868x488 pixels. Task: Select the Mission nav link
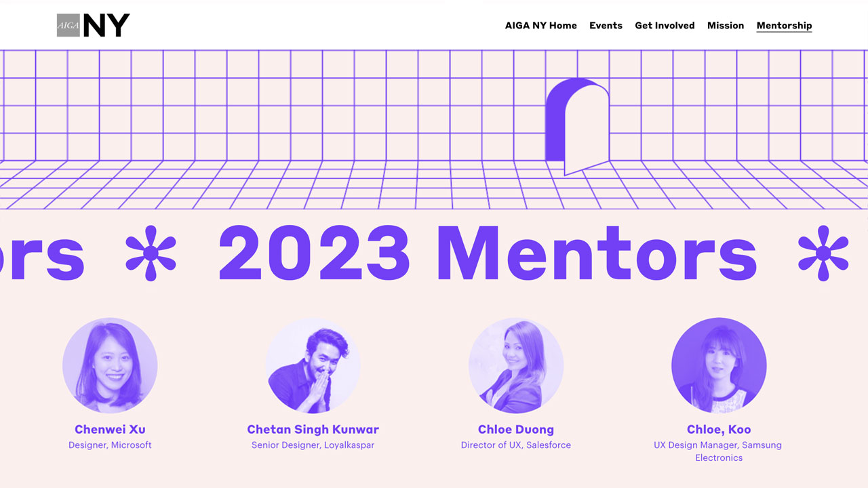[726, 26]
